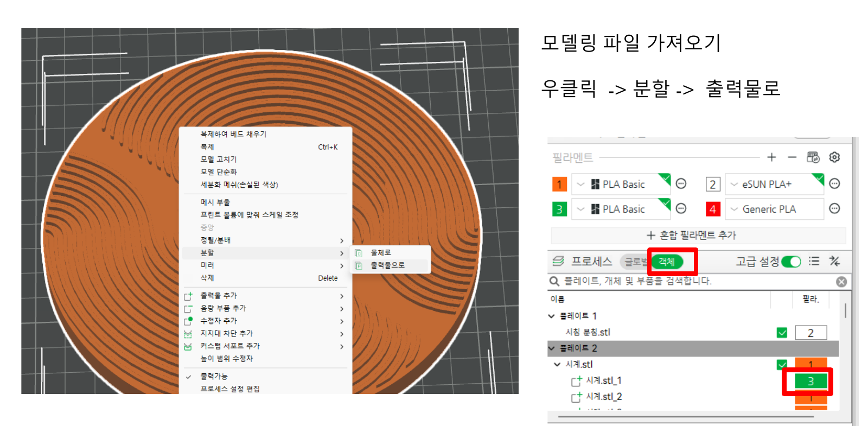
Task: Switch process mode to 글로벌
Action: click(x=635, y=262)
